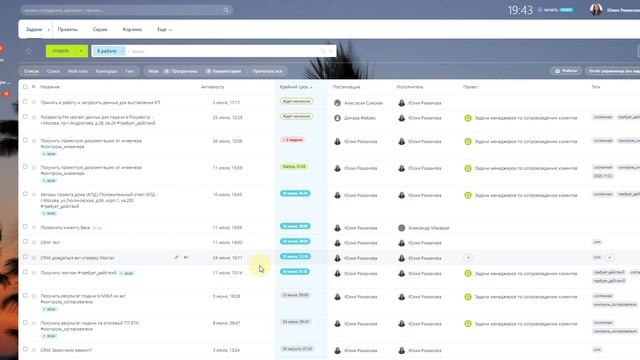The image size is (640, 360).
Task: Switch to the Календарь view
Action: click(106, 71)
